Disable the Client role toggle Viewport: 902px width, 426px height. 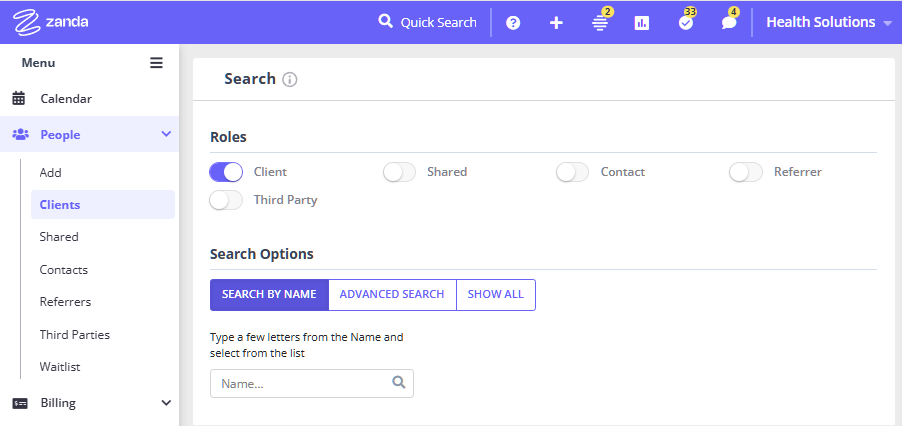click(x=226, y=172)
